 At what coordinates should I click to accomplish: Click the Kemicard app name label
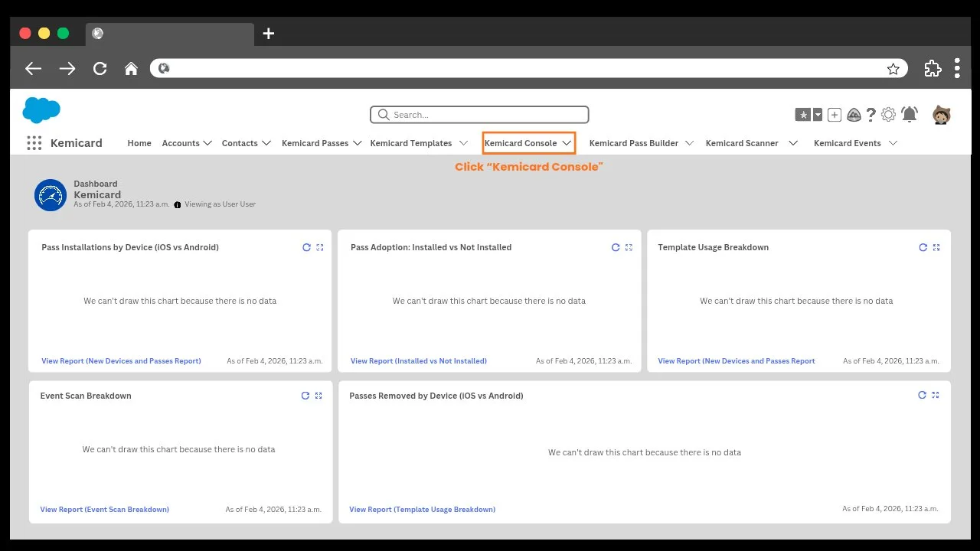tap(77, 143)
